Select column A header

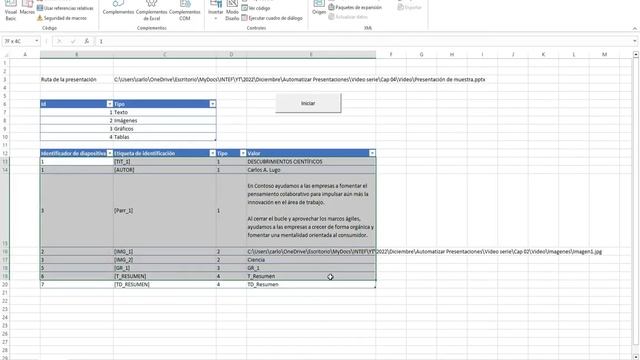[25, 54]
